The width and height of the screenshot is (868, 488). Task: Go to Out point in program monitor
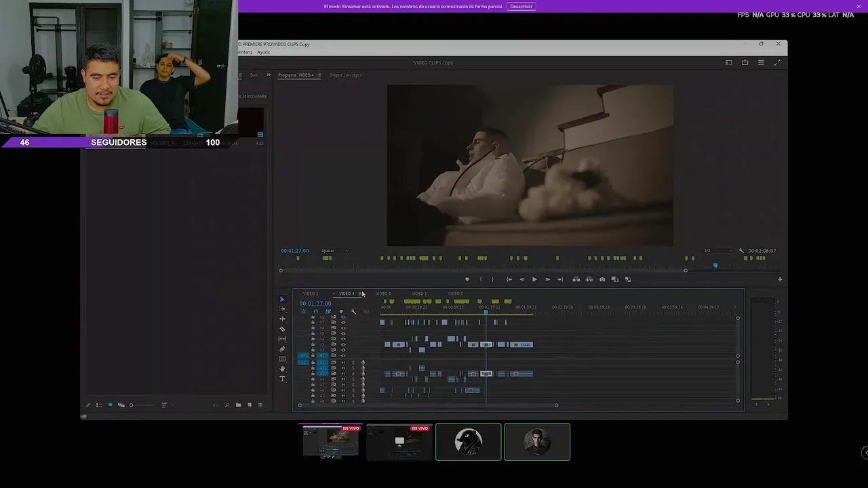click(560, 279)
